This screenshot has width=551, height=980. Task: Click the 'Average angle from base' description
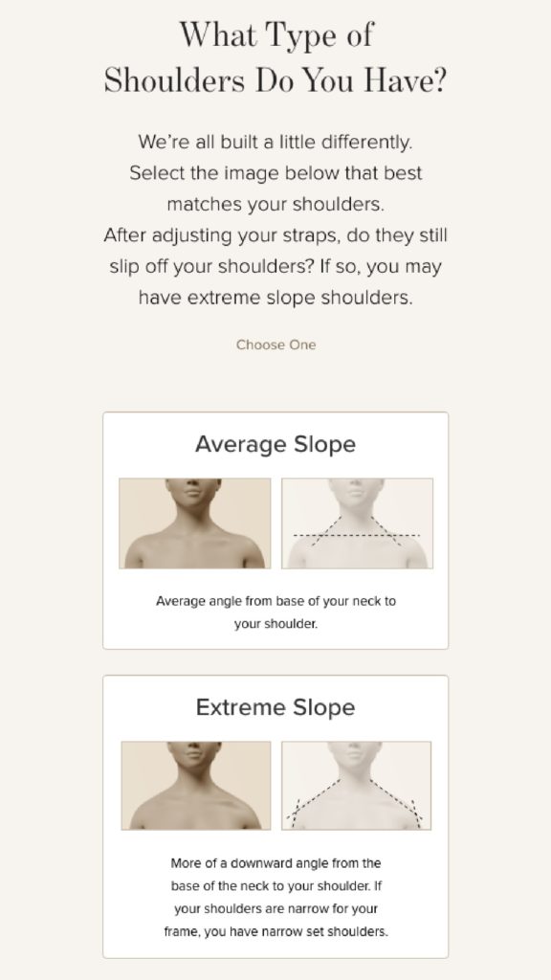coord(275,612)
